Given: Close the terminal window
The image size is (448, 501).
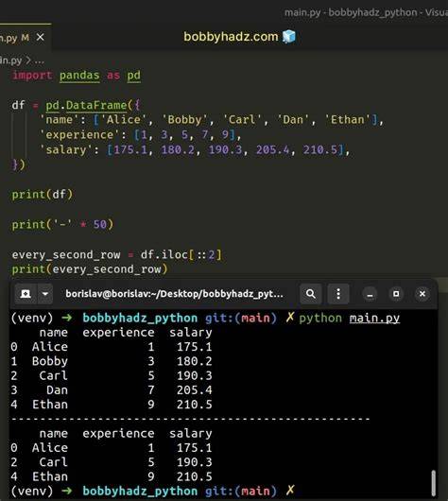Looking at the screenshot, I should [422, 294].
